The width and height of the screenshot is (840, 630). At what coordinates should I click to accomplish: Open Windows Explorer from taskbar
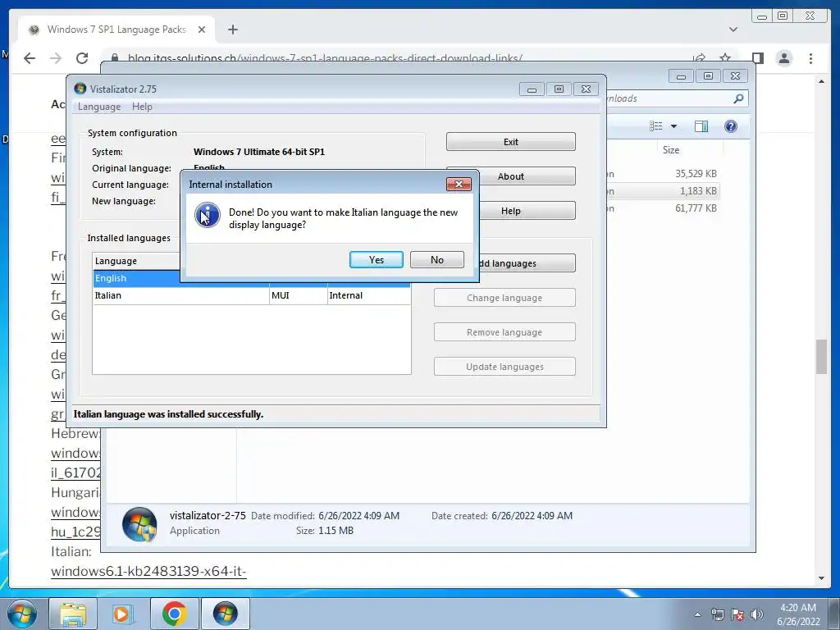click(x=73, y=614)
